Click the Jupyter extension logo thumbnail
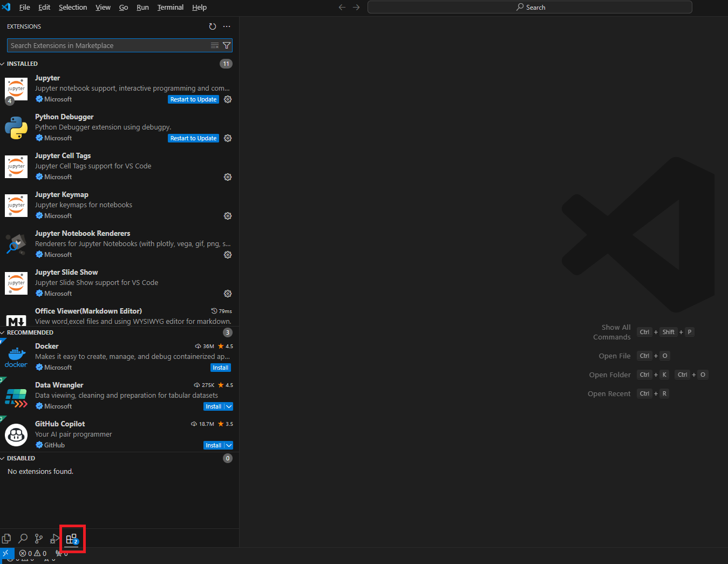The width and height of the screenshot is (728, 564). coord(16,89)
